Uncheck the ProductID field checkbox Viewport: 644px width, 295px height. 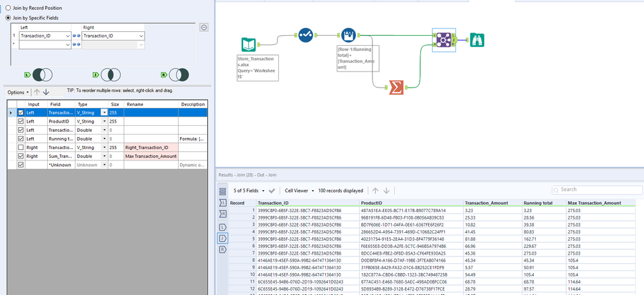tap(21, 121)
